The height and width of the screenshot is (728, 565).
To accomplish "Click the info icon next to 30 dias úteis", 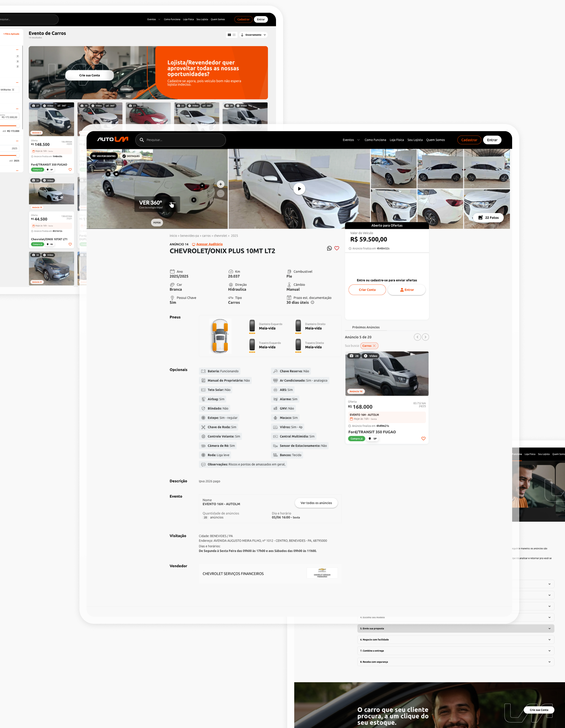I will (312, 303).
